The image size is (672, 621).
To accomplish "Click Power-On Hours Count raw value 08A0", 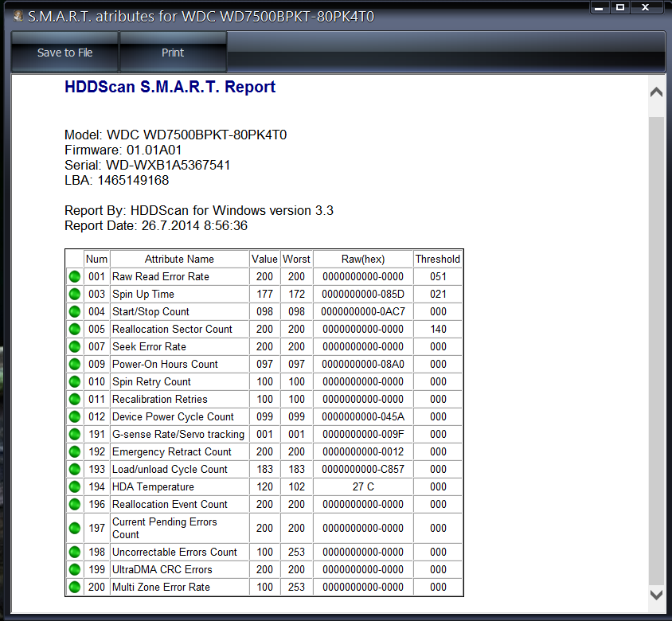I will coord(363,364).
